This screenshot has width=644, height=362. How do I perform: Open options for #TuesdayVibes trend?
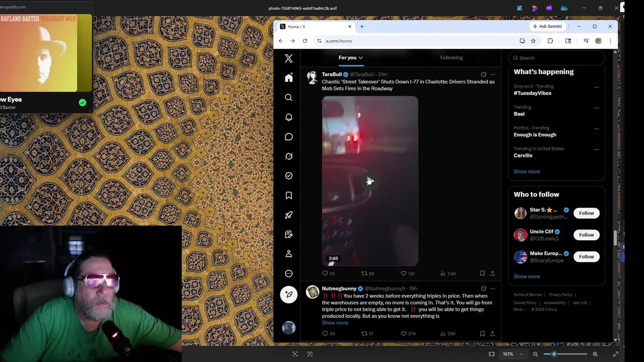596,87
